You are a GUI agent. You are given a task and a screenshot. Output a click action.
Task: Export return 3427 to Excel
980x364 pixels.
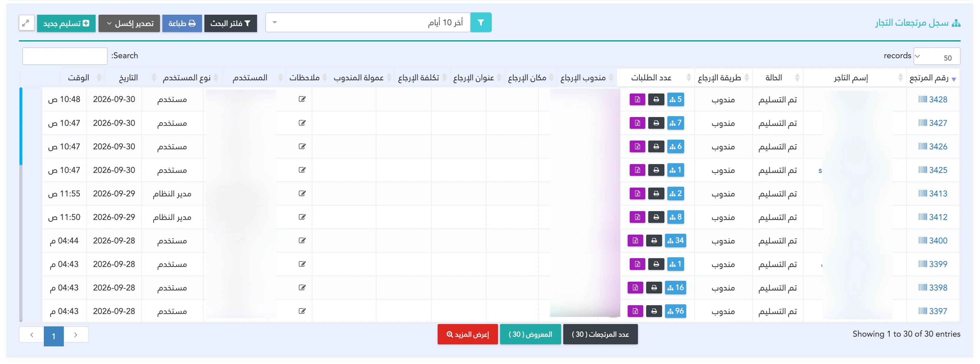click(x=637, y=123)
